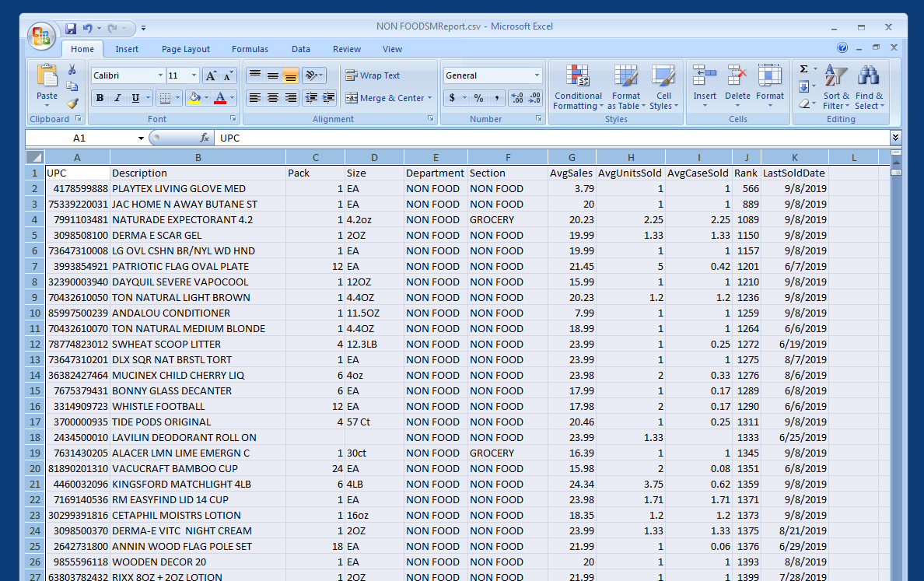Open the Office Button menu

pos(41,36)
